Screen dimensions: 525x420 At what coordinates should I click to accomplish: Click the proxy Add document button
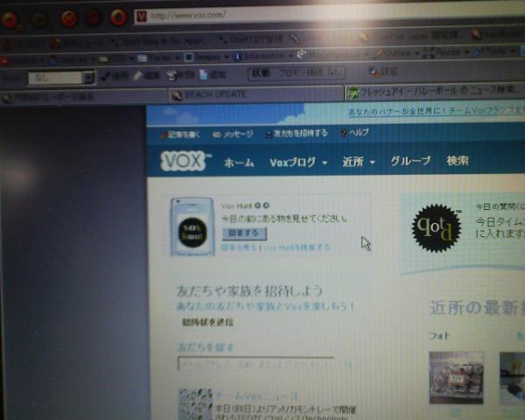click(x=213, y=74)
